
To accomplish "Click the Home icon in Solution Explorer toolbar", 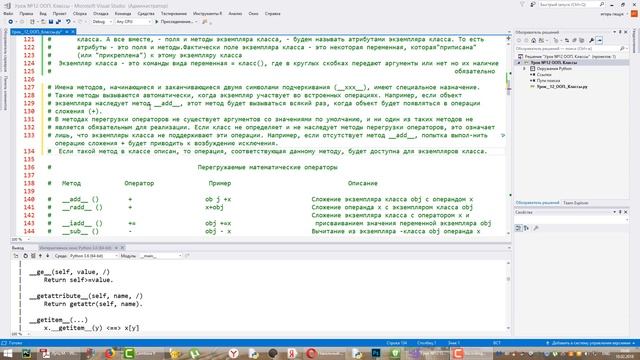I will [x=533, y=40].
